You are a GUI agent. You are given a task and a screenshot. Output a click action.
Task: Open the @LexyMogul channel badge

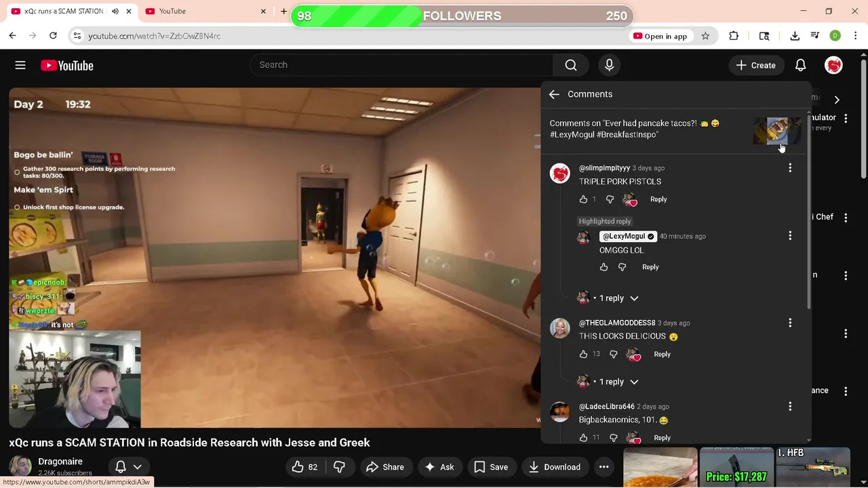pyautogui.click(x=629, y=236)
